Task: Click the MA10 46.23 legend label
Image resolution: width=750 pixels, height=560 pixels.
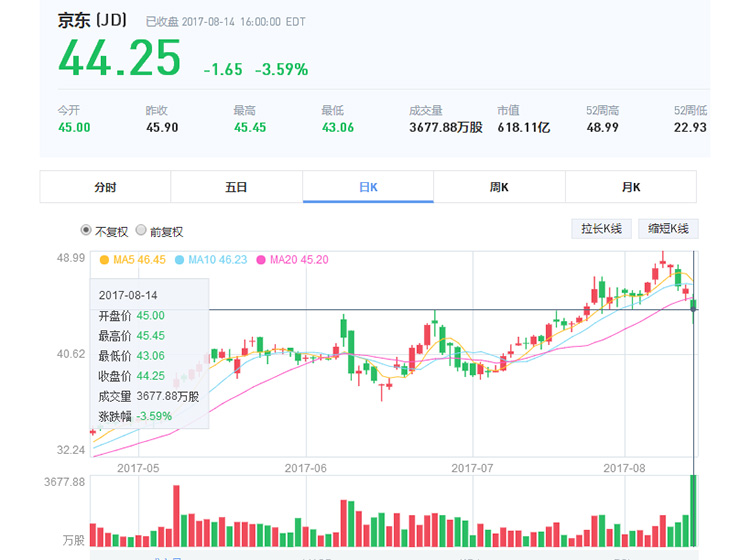Action: [218, 260]
